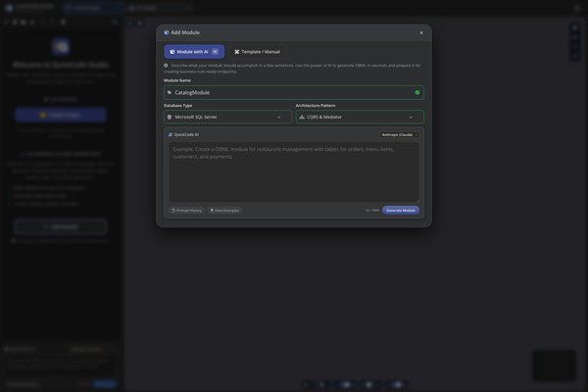Open Prompt History
The height and width of the screenshot is (392, 588).
click(186, 211)
